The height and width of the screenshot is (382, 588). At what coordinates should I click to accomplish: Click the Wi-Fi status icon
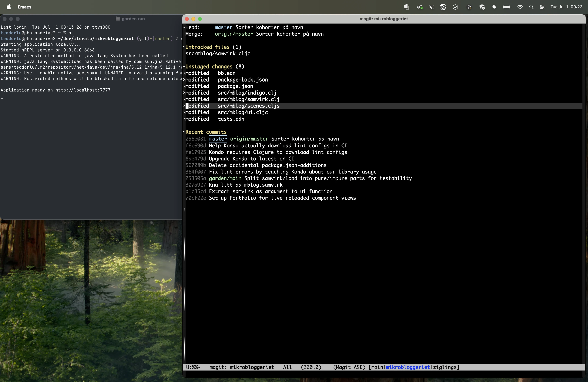pyautogui.click(x=520, y=7)
